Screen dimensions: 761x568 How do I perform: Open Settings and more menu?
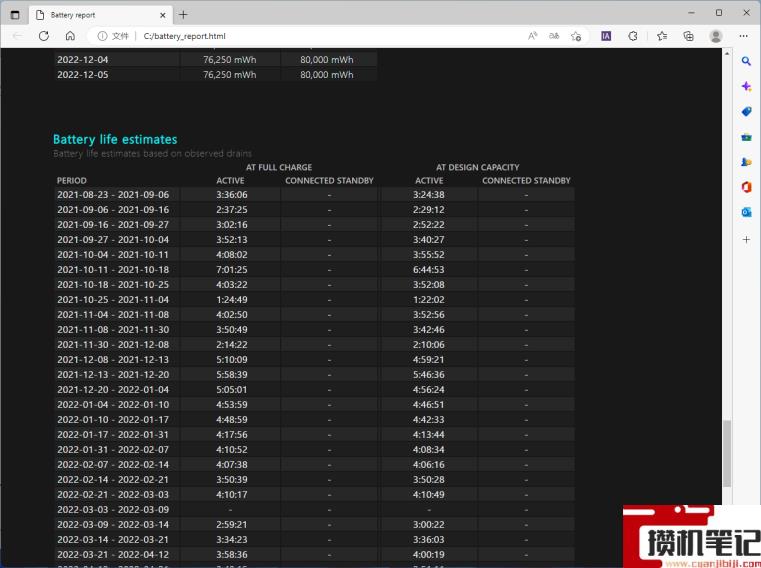(744, 36)
